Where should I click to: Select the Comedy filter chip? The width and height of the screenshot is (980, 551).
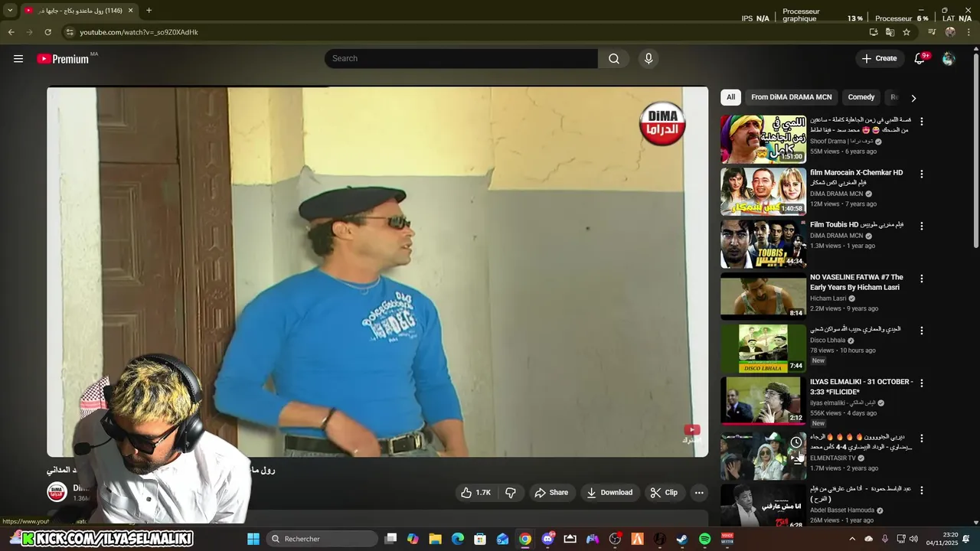(x=861, y=97)
